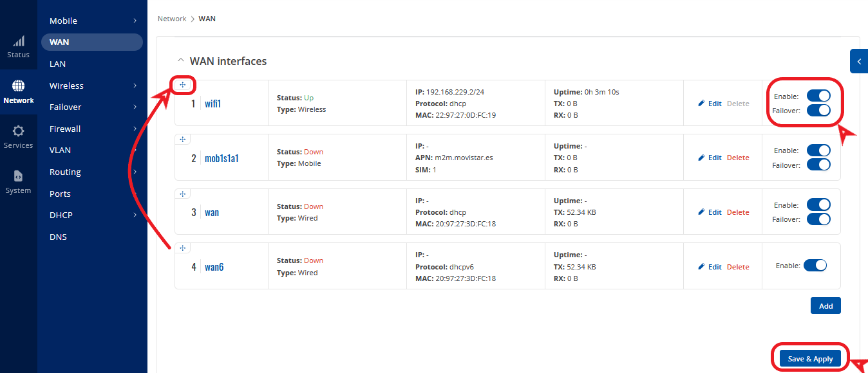Open the LAN menu item
Screen dimensions: 868x373
58,64
